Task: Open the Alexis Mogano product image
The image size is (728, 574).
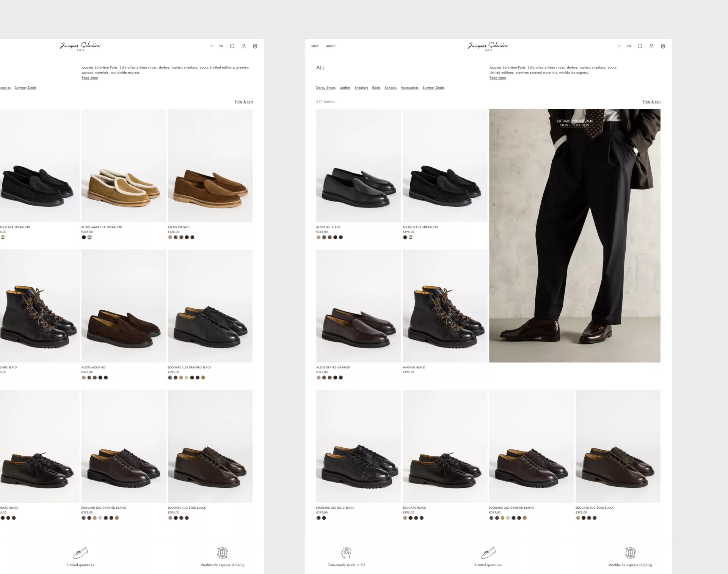Action: point(124,306)
